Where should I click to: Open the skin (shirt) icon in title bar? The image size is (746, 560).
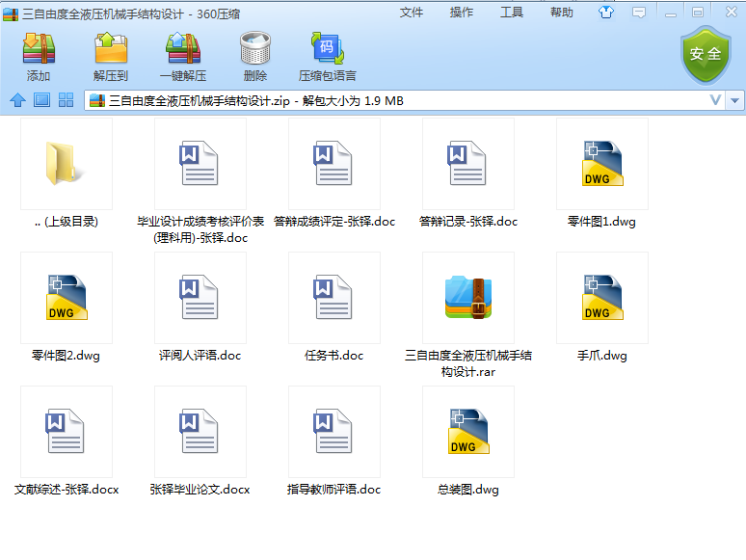(605, 13)
